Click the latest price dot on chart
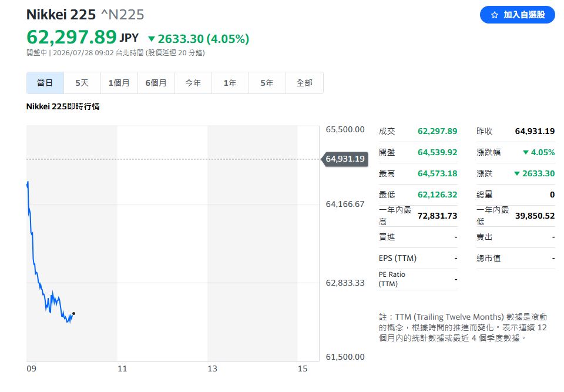The image size is (564, 392). [x=74, y=313]
